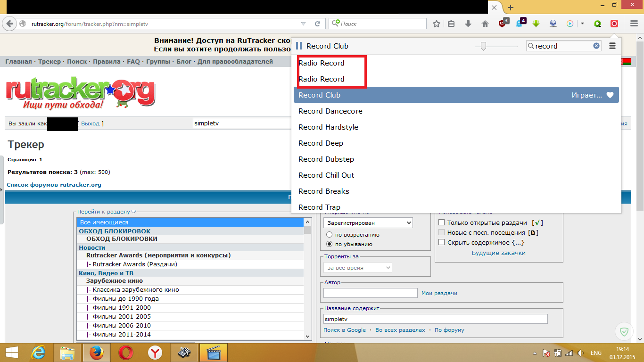Open a new tab with plus button
This screenshot has height=362, width=644.
coord(511,8)
